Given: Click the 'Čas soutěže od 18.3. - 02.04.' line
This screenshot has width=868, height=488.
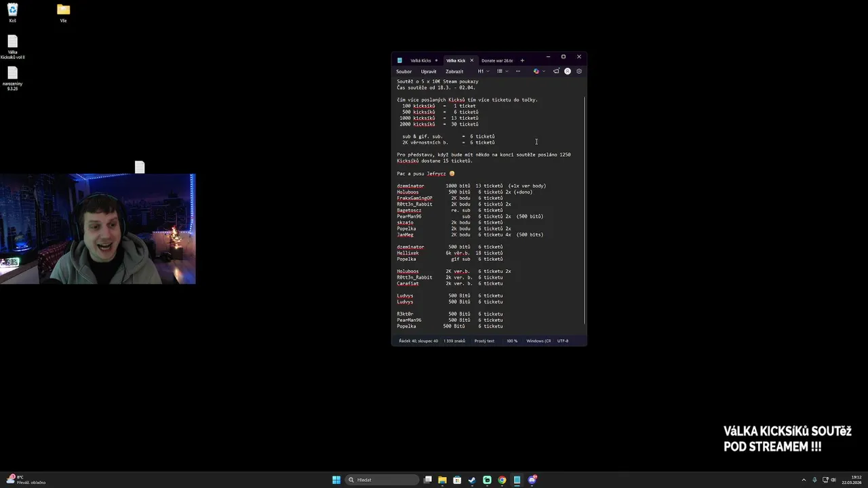Looking at the screenshot, I should coord(436,87).
